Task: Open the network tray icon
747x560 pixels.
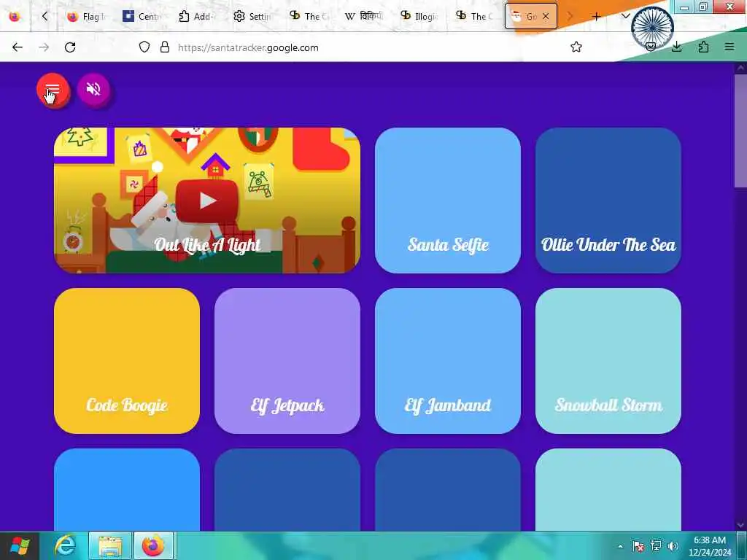Action: tap(656, 546)
